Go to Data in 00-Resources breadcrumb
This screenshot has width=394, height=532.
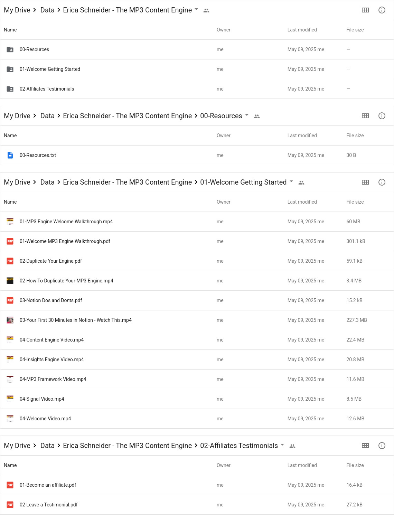click(47, 116)
